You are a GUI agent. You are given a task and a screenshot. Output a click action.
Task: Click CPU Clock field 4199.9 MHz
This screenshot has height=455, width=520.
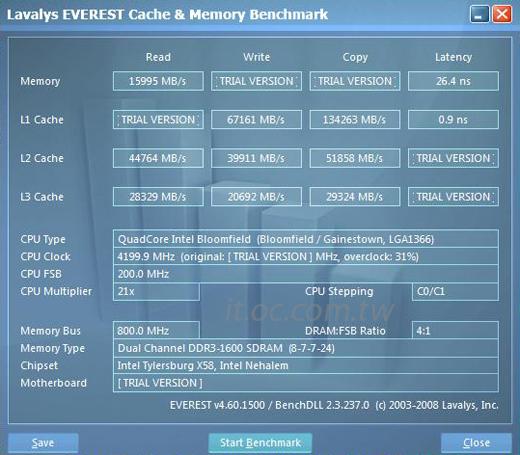(306, 257)
